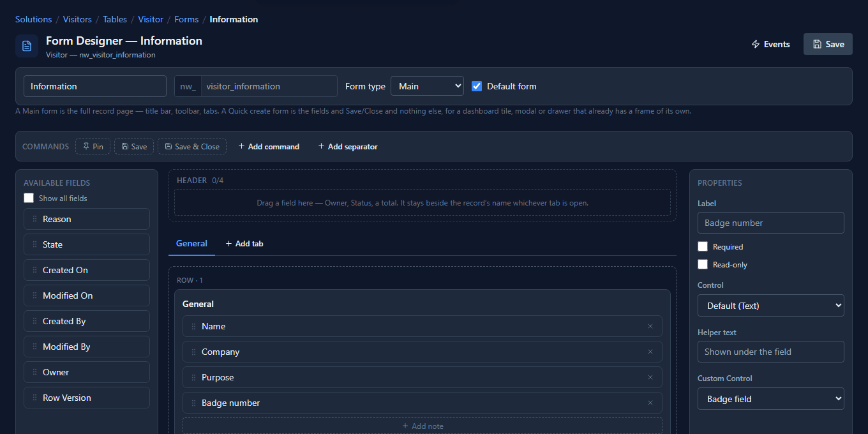Screen dimensions: 868x434
Task: Add a new command
Action: [269, 146]
